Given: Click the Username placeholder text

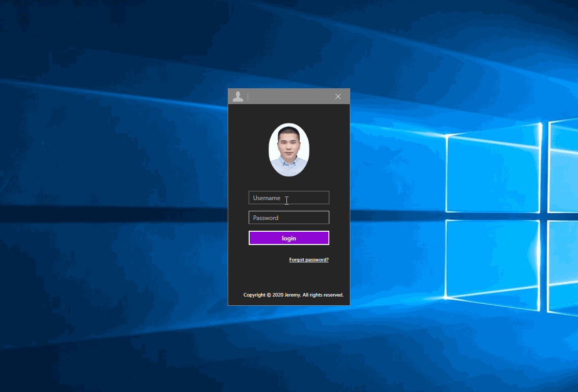Looking at the screenshot, I should [267, 198].
